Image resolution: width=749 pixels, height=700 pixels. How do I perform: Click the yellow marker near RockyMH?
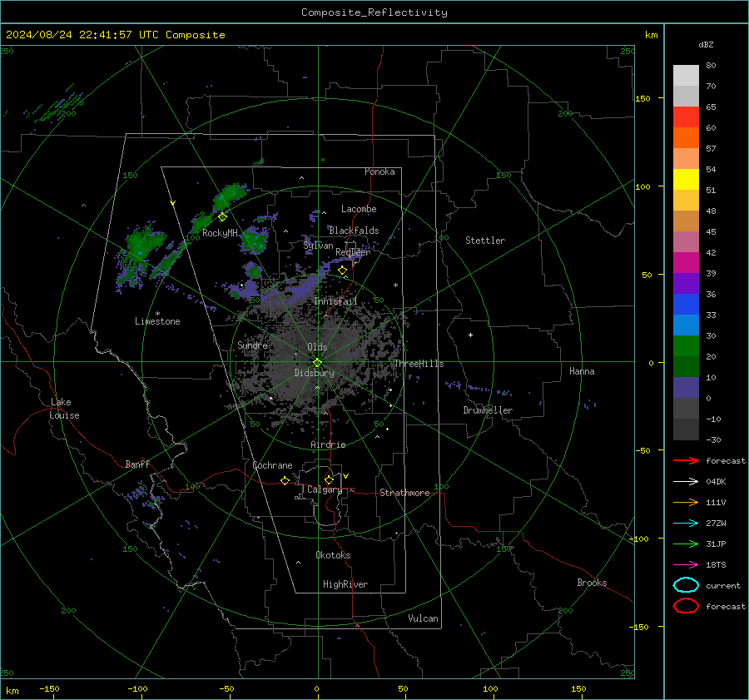coord(222,217)
